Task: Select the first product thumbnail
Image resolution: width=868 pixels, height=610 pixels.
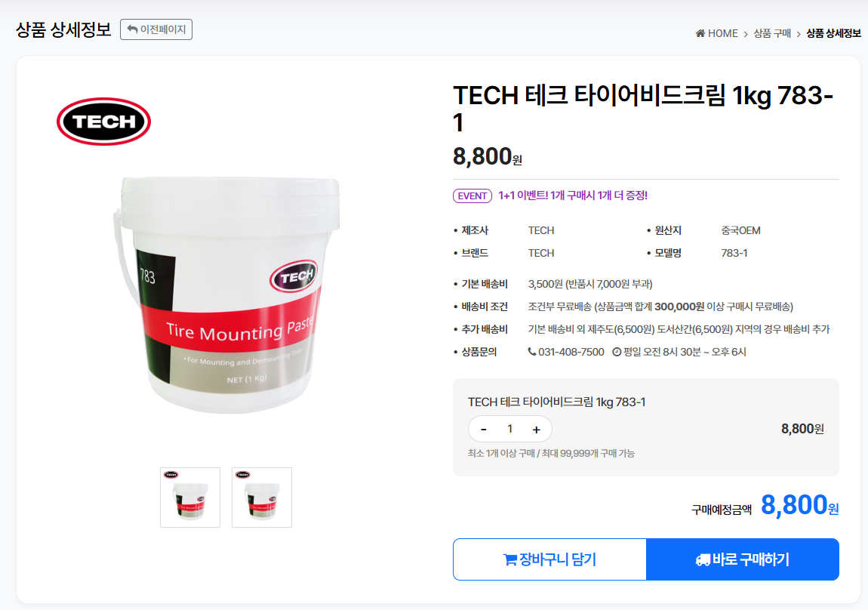Action: [x=190, y=497]
